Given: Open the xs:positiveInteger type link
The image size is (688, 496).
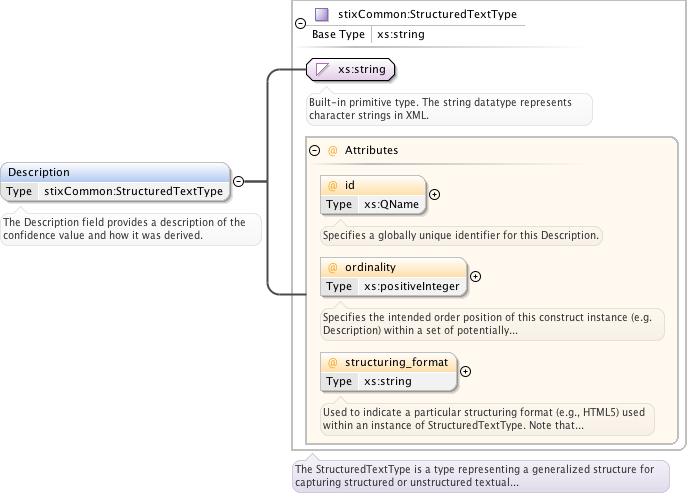Looking at the screenshot, I should (x=411, y=287).
